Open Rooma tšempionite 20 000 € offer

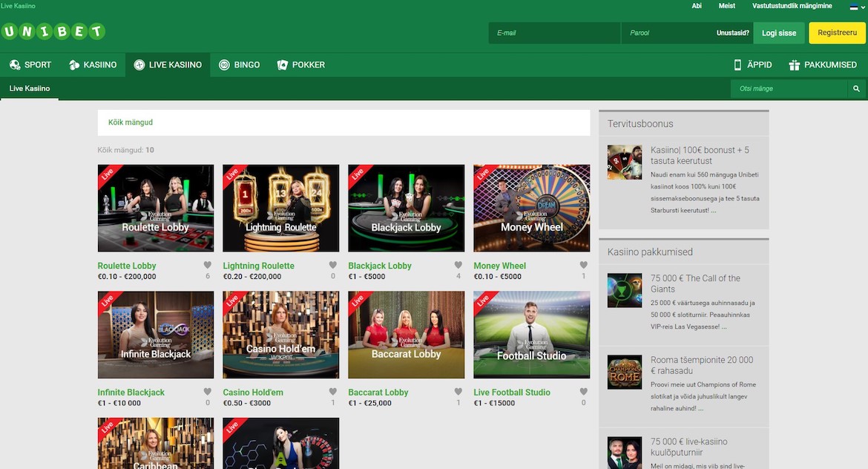[x=702, y=365]
